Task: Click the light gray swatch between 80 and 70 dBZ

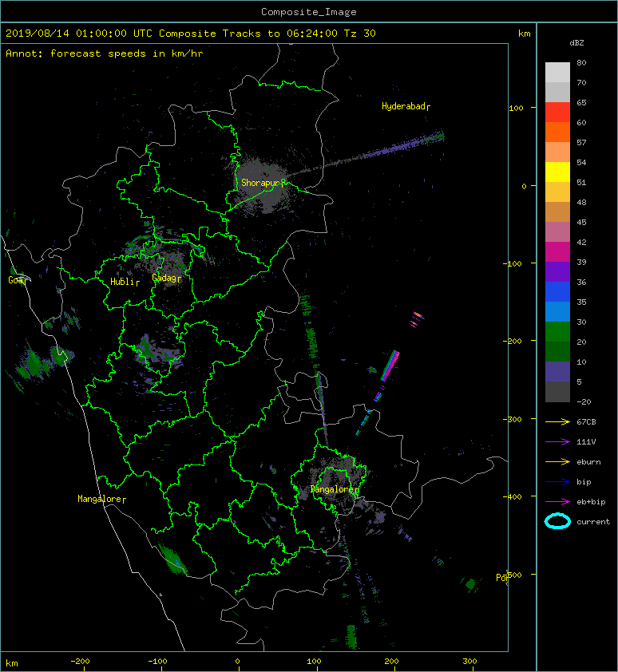Action: coord(557,73)
